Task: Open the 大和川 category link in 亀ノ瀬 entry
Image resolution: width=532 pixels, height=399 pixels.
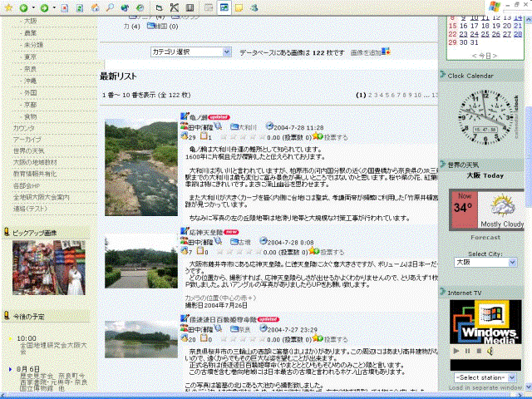Action: (x=248, y=127)
